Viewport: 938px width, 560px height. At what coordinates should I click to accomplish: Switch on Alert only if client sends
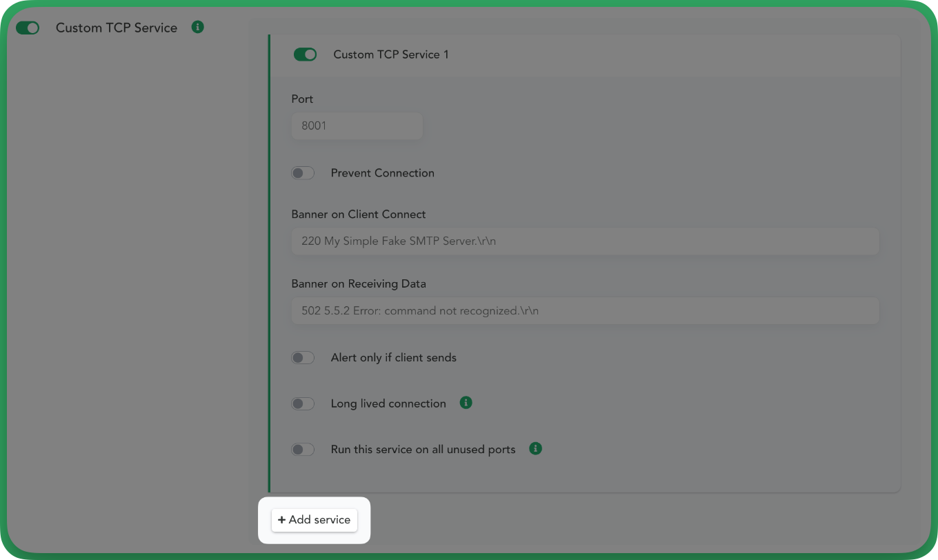click(303, 358)
